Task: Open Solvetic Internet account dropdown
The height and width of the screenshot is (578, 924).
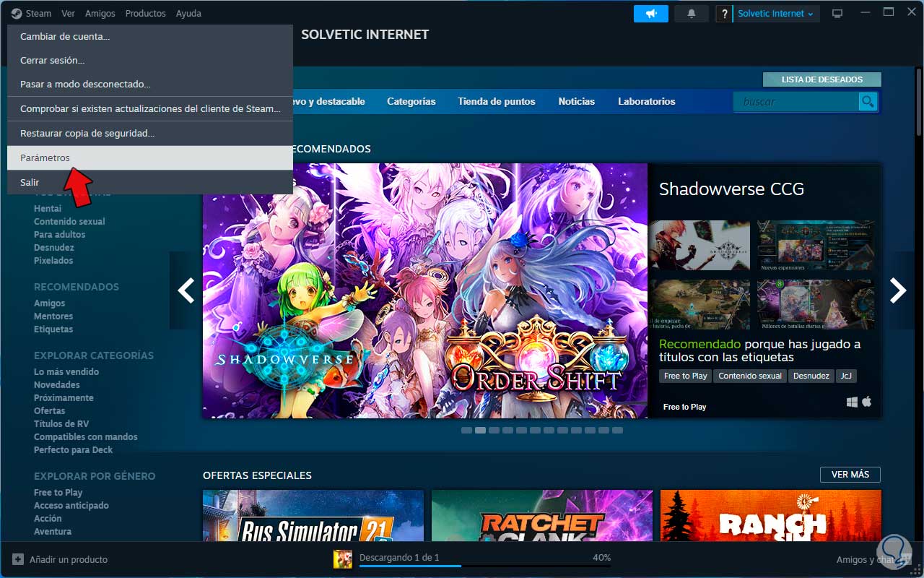Action: pyautogui.click(x=775, y=14)
